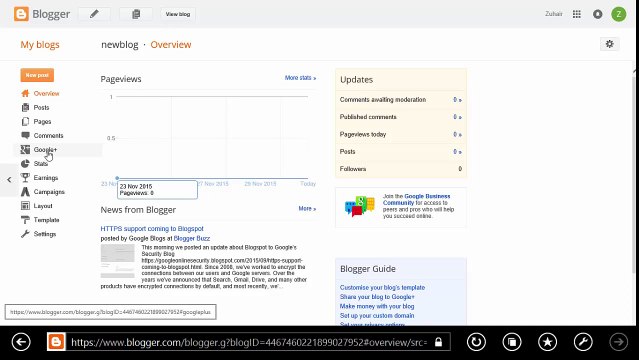Open notifications bell icon
The image size is (639, 360).
pos(597,14)
